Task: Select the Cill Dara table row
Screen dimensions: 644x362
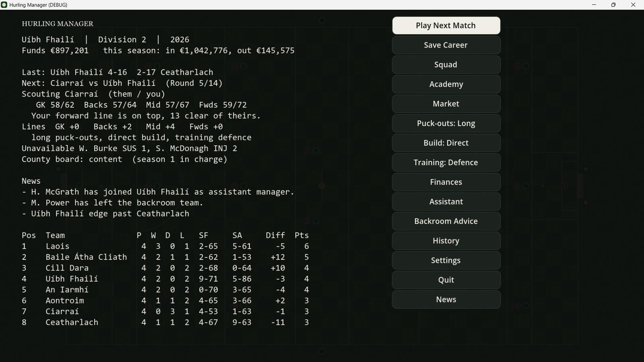Action: [165, 268]
